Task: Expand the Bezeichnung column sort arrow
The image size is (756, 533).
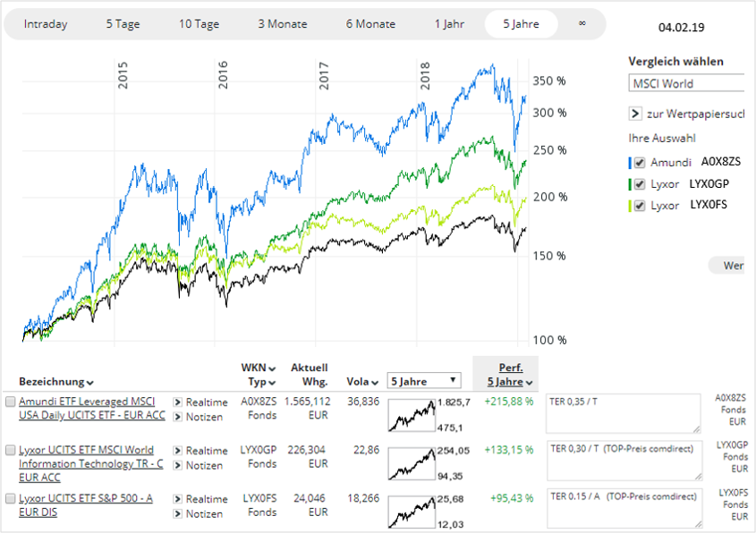Action: click(90, 383)
